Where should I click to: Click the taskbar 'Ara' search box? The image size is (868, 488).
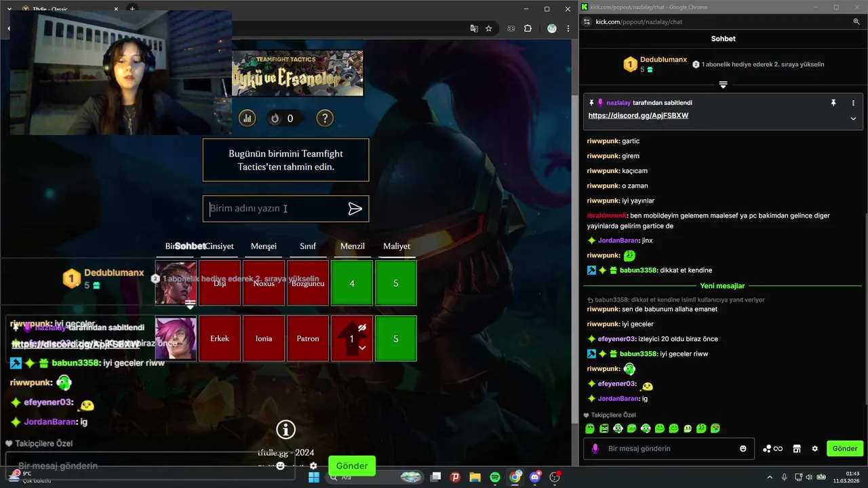click(x=375, y=477)
